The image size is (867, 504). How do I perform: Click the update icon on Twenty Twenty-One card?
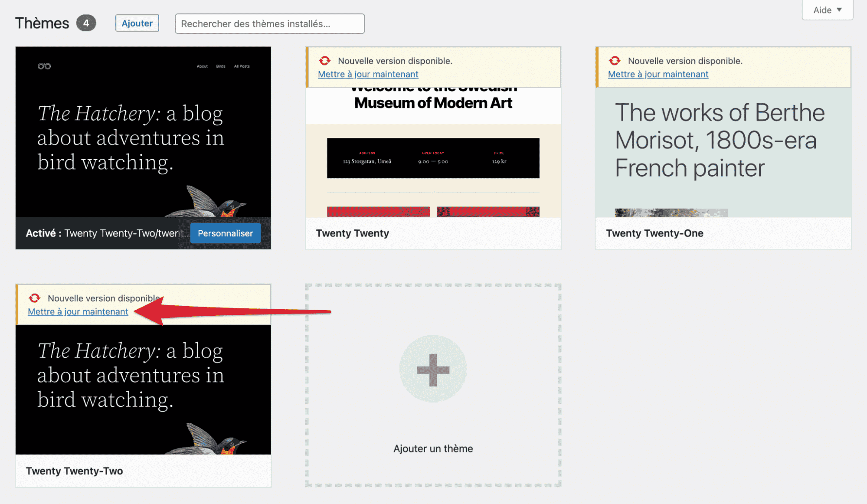[614, 61]
